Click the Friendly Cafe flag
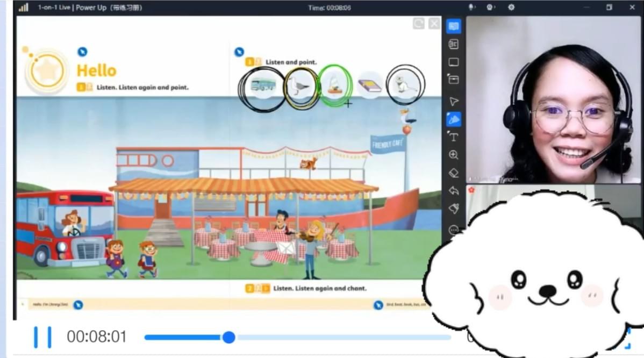 tap(387, 144)
